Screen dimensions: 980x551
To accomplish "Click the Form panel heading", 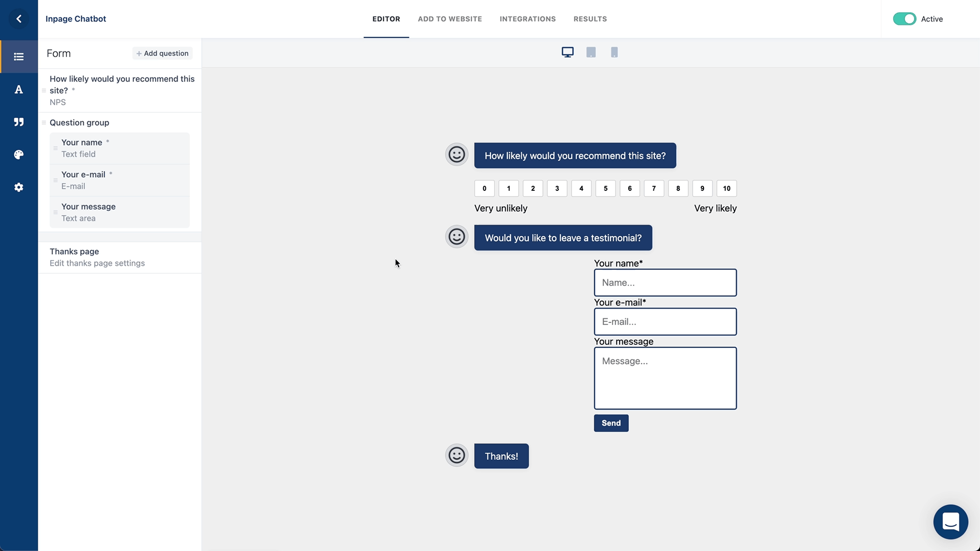I will (x=59, y=53).
